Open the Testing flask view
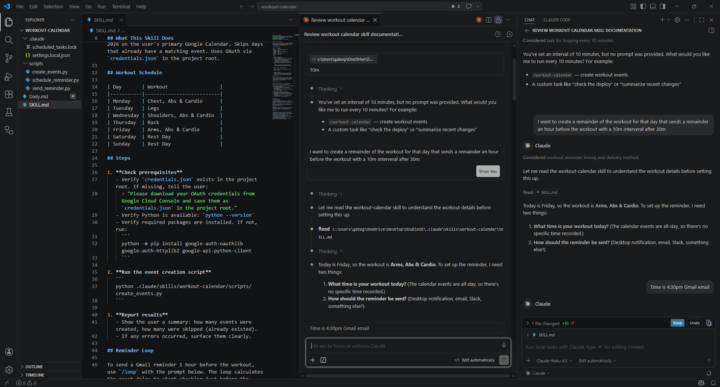This screenshot has height=387, width=720. coord(9,112)
